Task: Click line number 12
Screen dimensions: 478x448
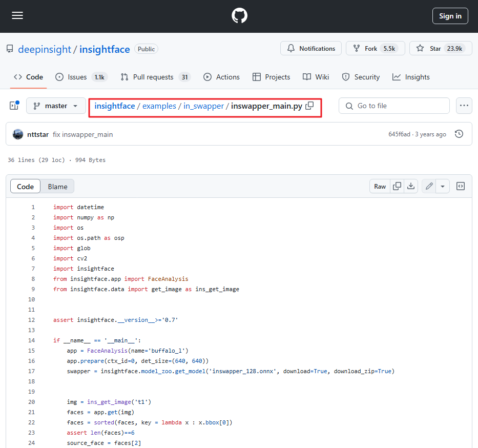Action: point(31,320)
